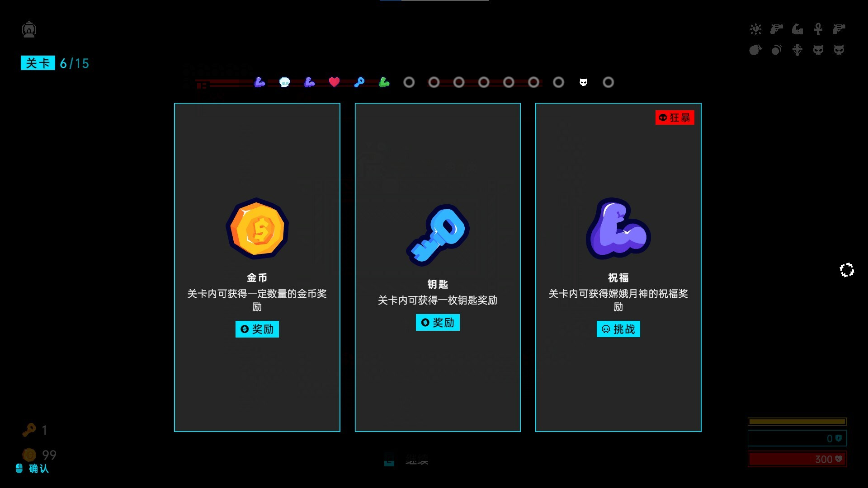This screenshot has height=488, width=868.
Task: Select the green muscle stage marker
Action: 384,82
